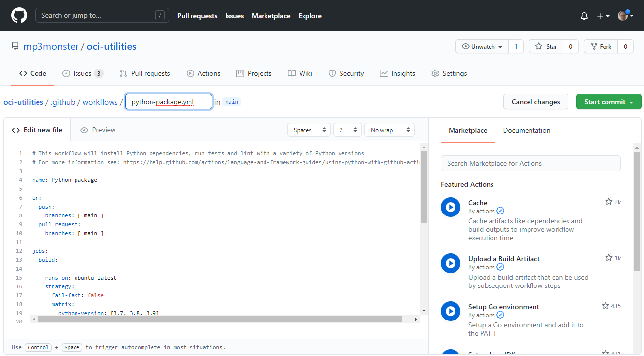Click Cancel changes button
The height and width of the screenshot is (356, 644).
click(535, 102)
